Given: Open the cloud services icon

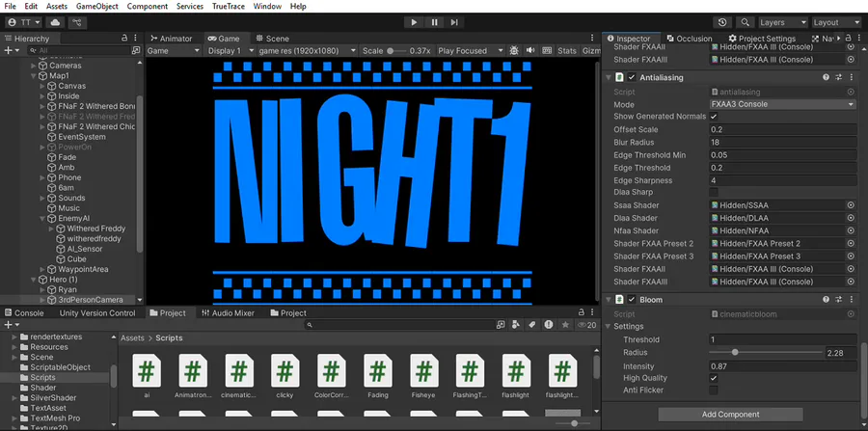Looking at the screenshot, I should 55,22.
